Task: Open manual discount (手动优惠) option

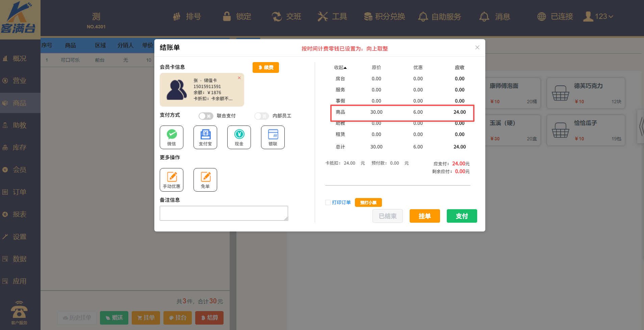Action: pos(172,180)
